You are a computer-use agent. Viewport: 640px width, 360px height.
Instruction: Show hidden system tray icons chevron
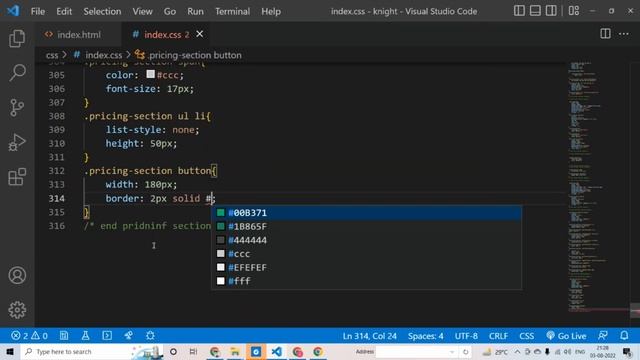pyautogui.click(x=517, y=351)
